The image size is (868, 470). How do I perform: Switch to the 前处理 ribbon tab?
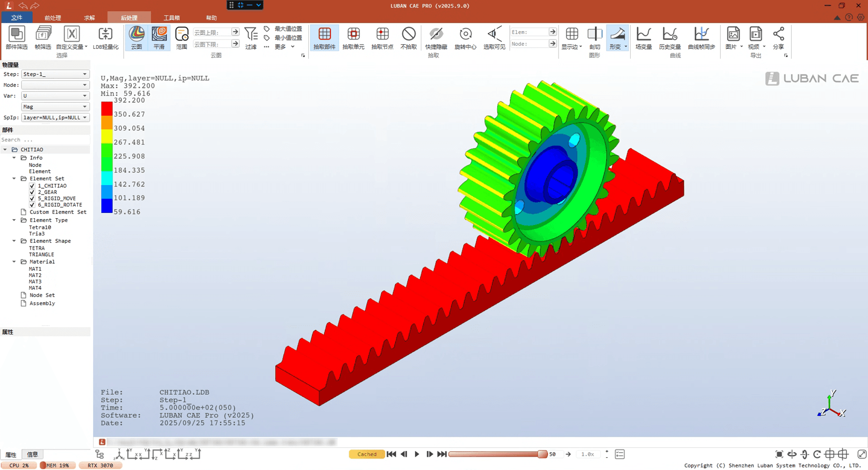[x=53, y=18]
